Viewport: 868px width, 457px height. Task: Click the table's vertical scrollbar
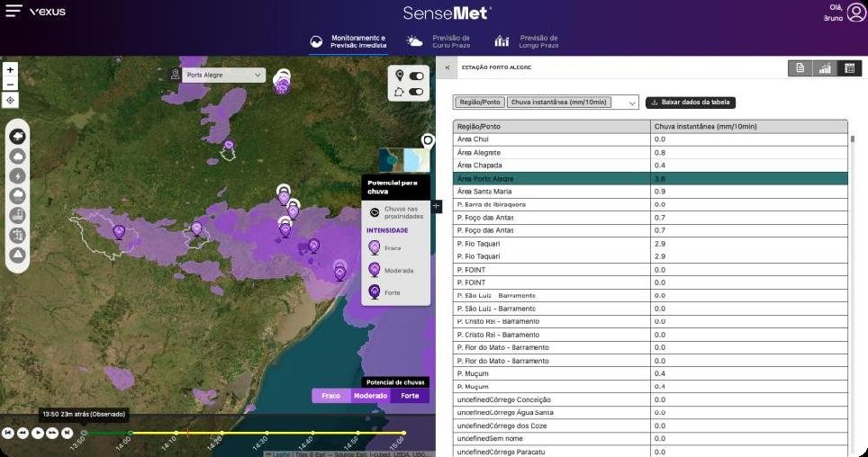point(853,139)
